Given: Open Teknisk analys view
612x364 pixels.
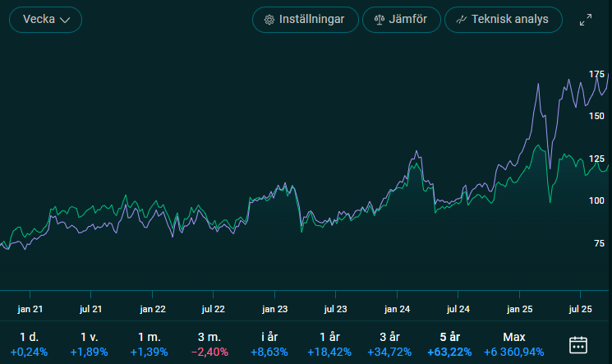Looking at the screenshot, I should pos(503,20).
